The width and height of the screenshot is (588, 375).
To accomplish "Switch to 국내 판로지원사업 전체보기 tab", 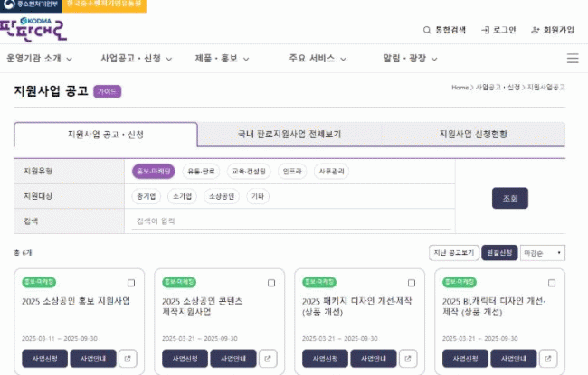I will click(x=289, y=134).
